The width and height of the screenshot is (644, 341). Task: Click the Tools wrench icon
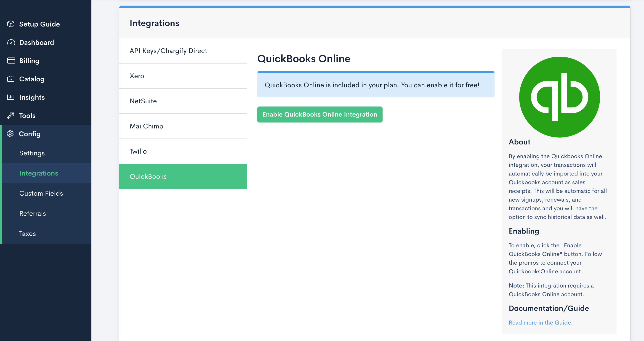[11, 115]
